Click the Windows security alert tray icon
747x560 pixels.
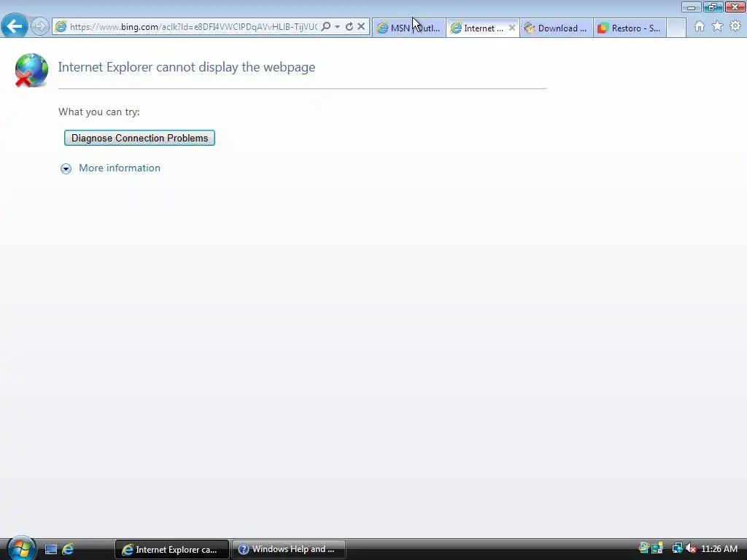[658, 549]
